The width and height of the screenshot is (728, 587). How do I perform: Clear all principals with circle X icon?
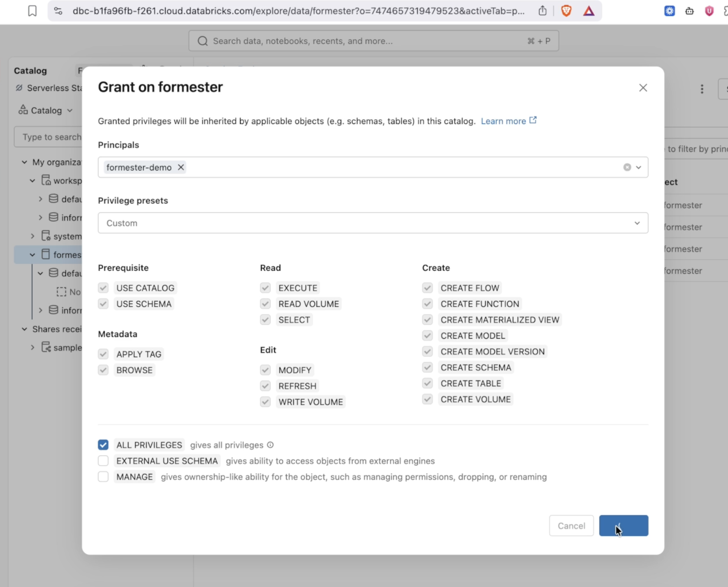coord(627,167)
